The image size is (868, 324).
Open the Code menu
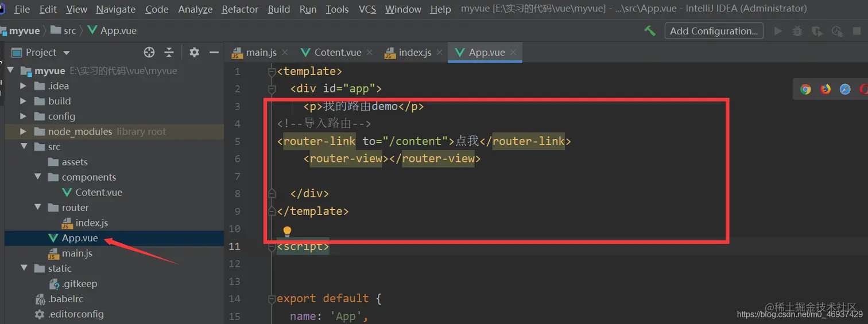157,9
